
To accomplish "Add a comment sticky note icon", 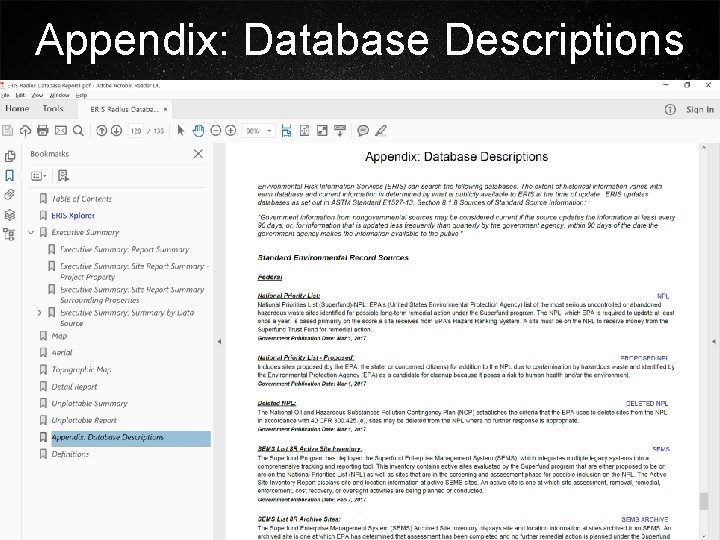I will click(363, 131).
